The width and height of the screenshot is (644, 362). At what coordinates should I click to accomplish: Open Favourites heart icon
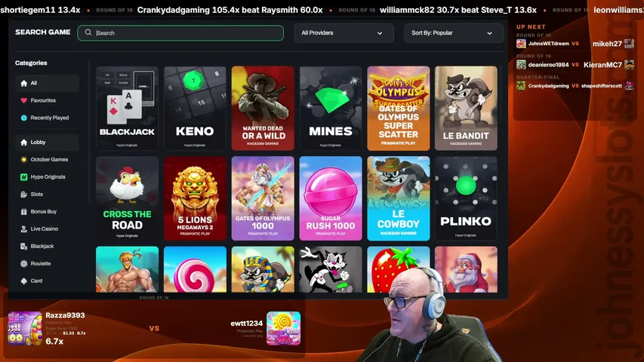click(24, 100)
